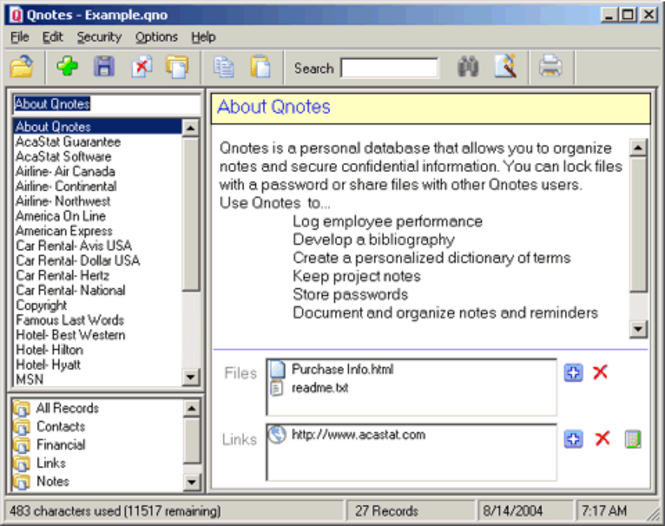
Task: Click the Notes folder icon
Action: (x=21, y=482)
